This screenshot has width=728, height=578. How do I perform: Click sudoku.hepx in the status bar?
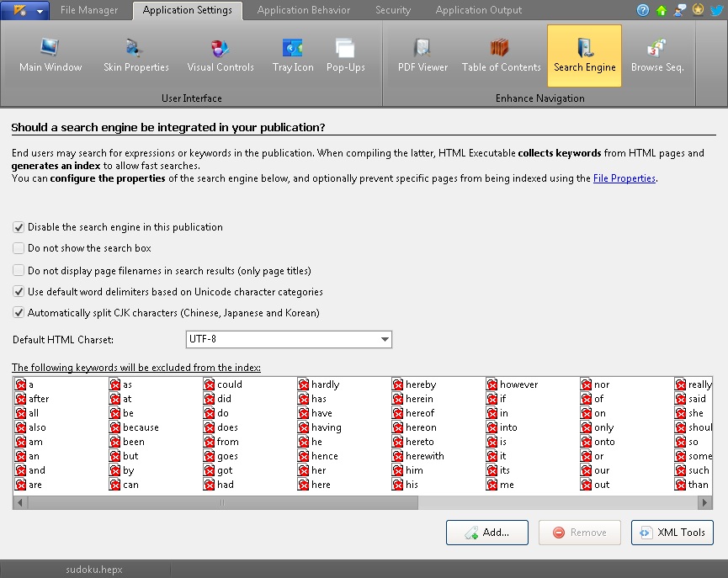click(x=93, y=570)
